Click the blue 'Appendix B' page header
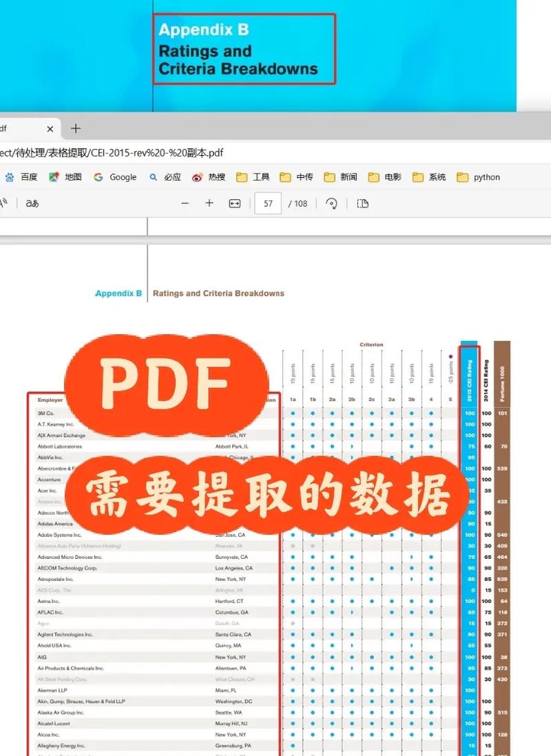Viewport: 551px width, 756px height. 118,293
